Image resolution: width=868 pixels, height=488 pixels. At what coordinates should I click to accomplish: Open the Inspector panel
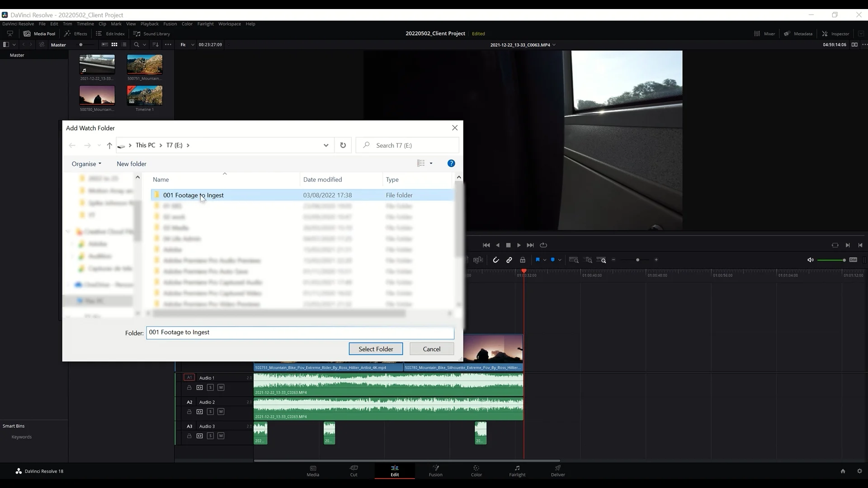click(836, 33)
